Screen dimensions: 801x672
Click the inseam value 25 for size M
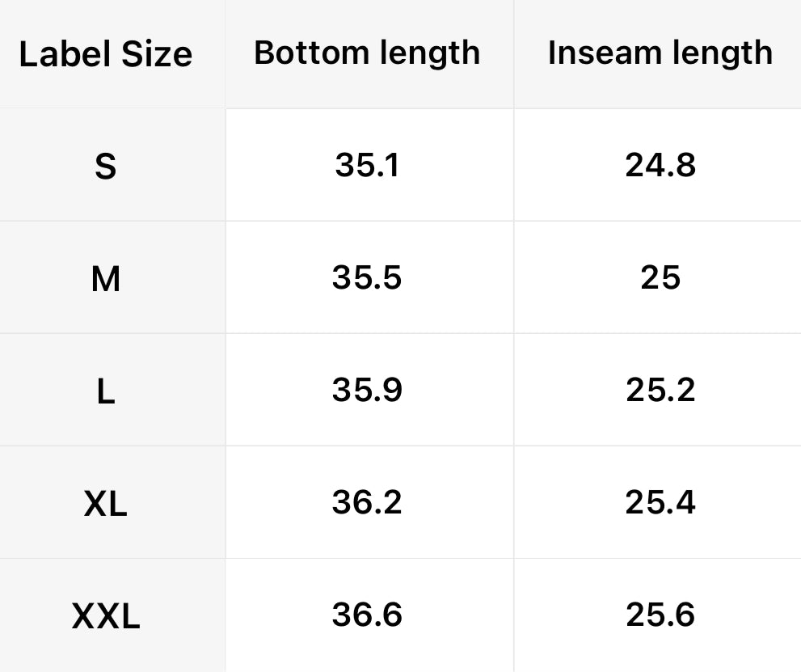coord(660,277)
